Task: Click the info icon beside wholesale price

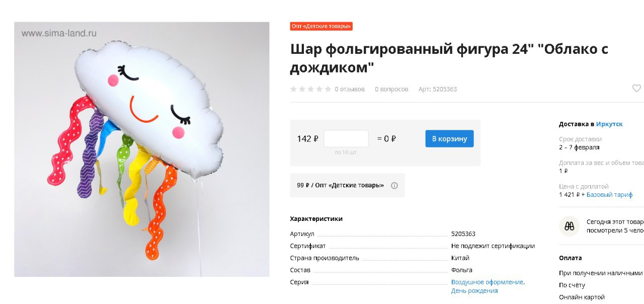Action: [x=394, y=185]
